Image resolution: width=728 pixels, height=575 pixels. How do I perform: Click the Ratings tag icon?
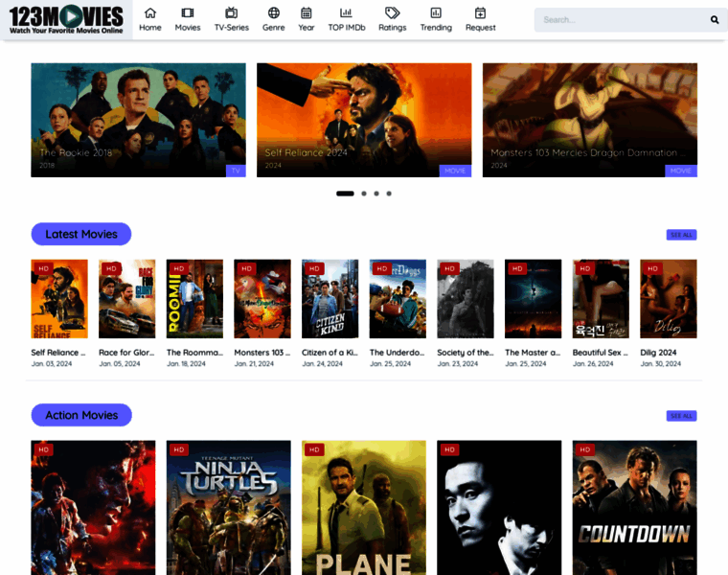(393, 13)
